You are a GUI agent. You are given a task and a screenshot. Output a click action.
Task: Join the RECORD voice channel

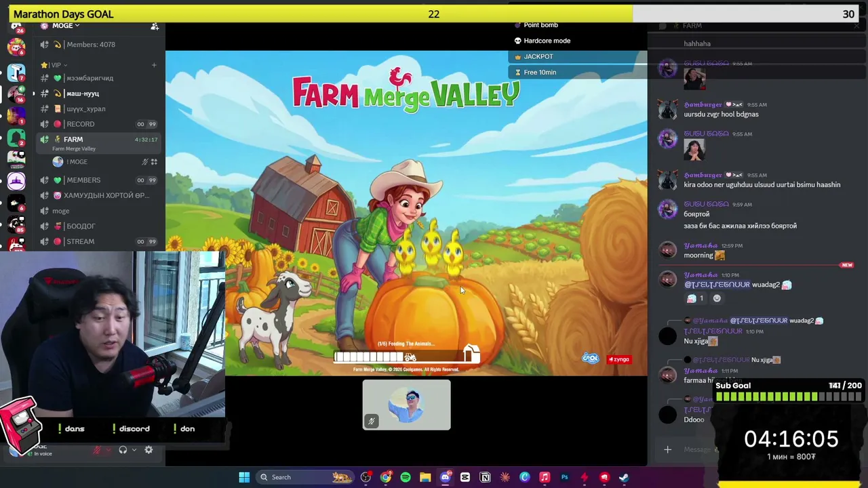(98, 124)
